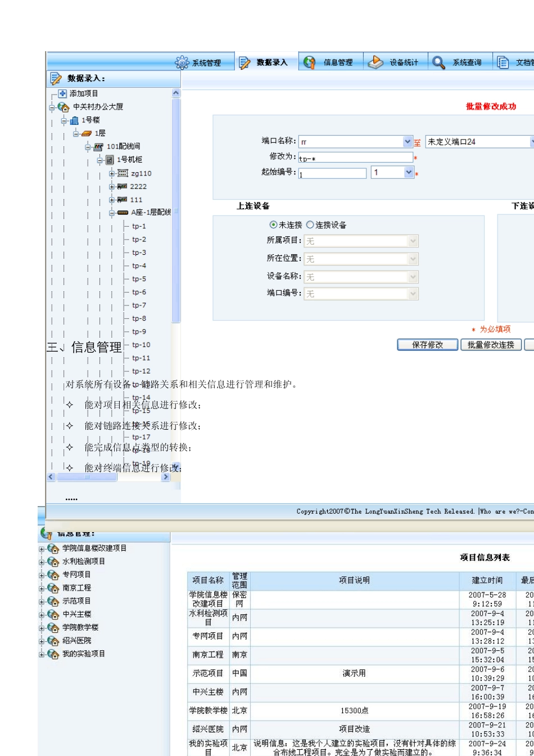Click the floor icon of 1层

coord(86,133)
